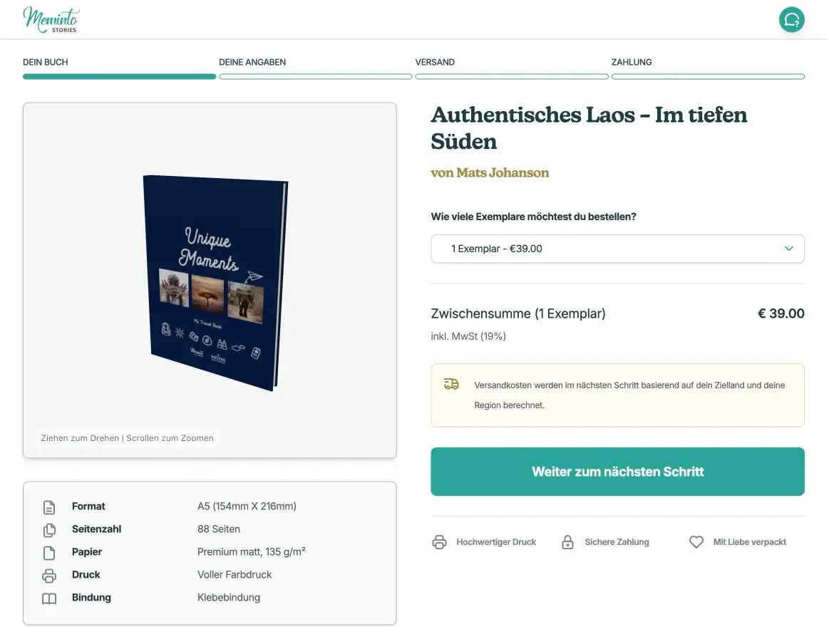This screenshot has height=644, width=829.
Task: Switch to the Zahlung step
Action: pos(632,63)
